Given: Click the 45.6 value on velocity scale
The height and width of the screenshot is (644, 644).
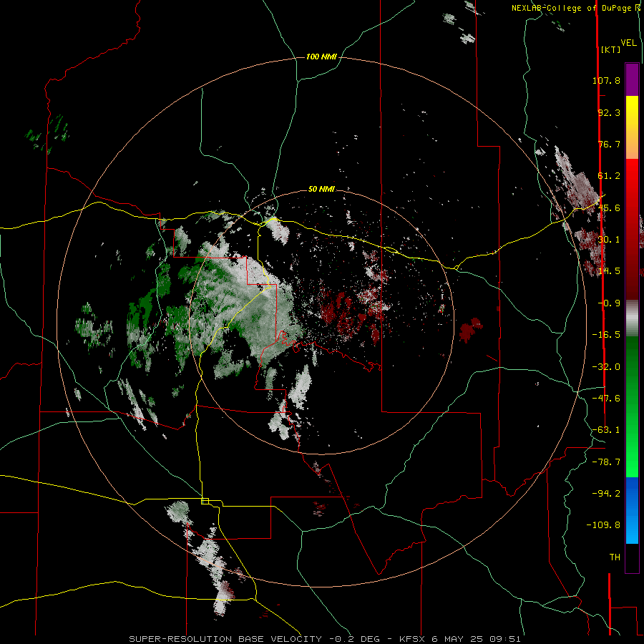Looking at the screenshot, I should pos(609,208).
